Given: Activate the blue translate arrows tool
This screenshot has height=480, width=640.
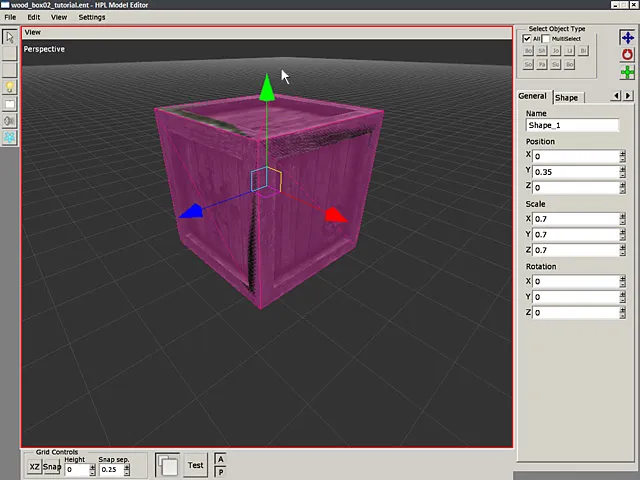Looking at the screenshot, I should [x=627, y=38].
